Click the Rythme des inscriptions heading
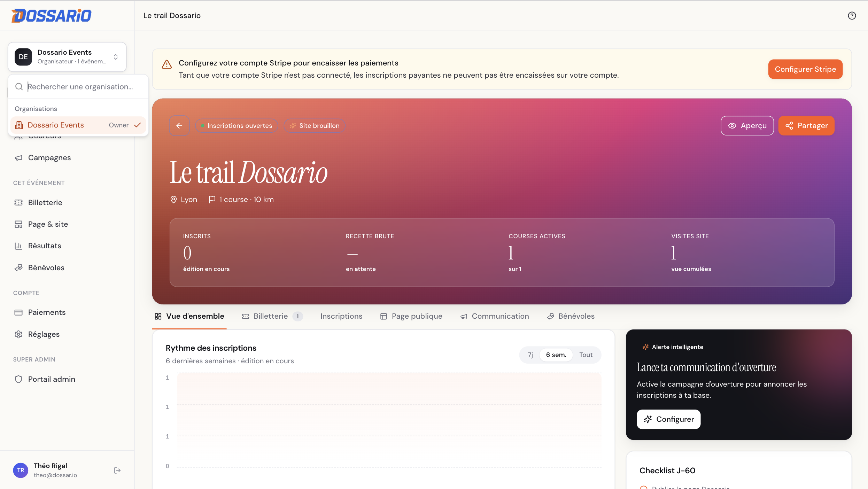 click(211, 348)
